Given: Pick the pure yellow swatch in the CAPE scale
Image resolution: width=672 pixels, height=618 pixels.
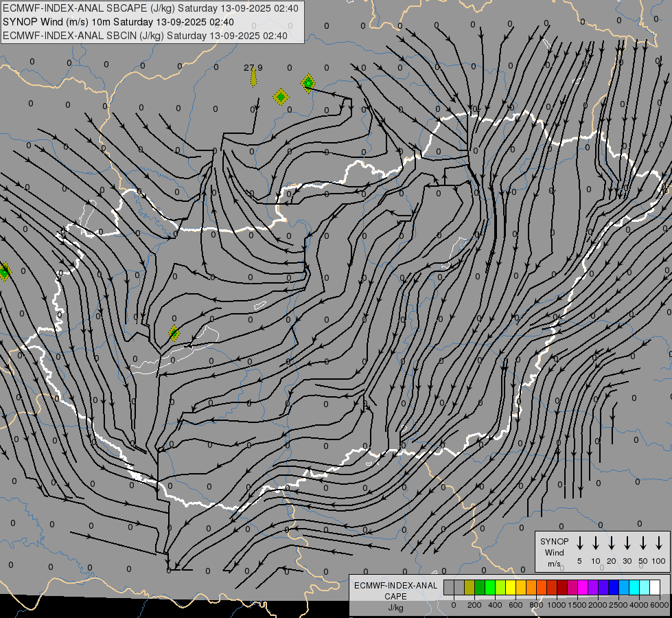Looking at the screenshot, I should (x=511, y=587).
